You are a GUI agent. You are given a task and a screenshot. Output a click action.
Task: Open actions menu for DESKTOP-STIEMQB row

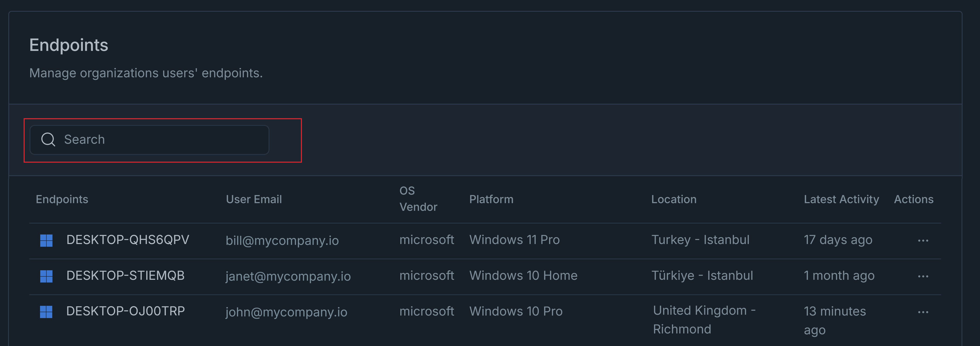click(x=923, y=276)
